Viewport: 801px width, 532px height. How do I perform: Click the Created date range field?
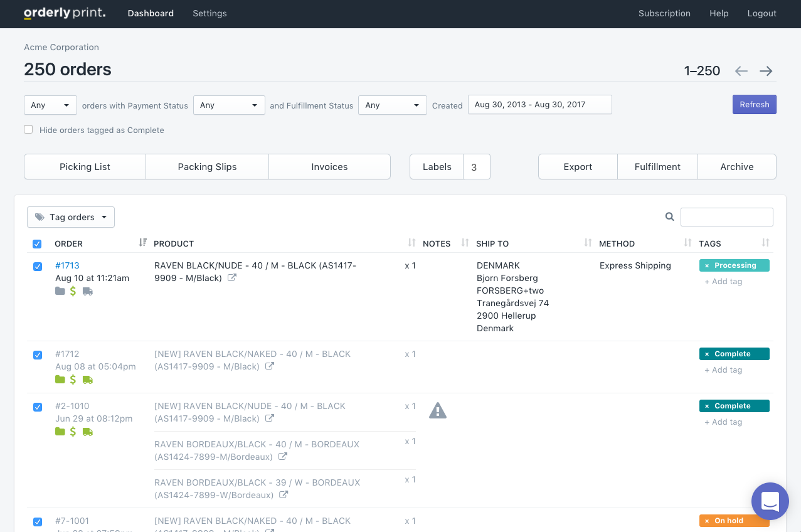[539, 104]
